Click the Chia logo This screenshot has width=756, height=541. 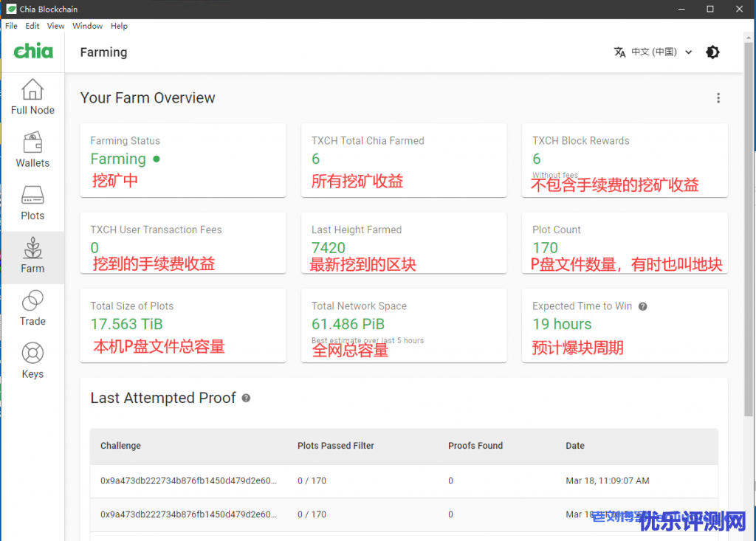click(32, 51)
